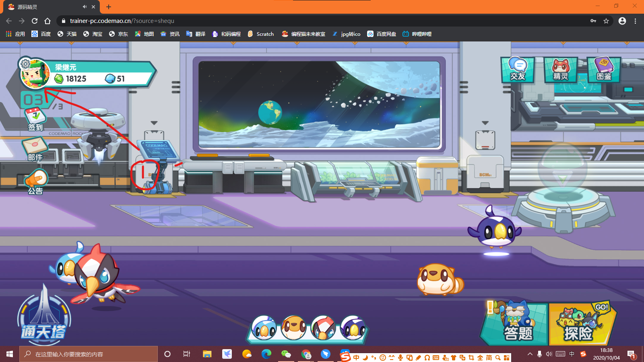Open Task View on the taskbar

[187, 354]
